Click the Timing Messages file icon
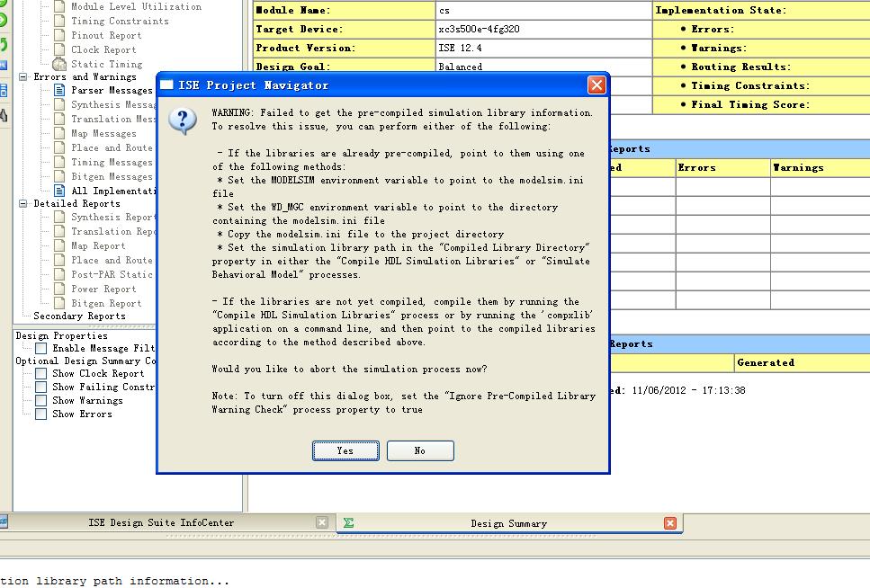The width and height of the screenshot is (870, 588). point(59,162)
